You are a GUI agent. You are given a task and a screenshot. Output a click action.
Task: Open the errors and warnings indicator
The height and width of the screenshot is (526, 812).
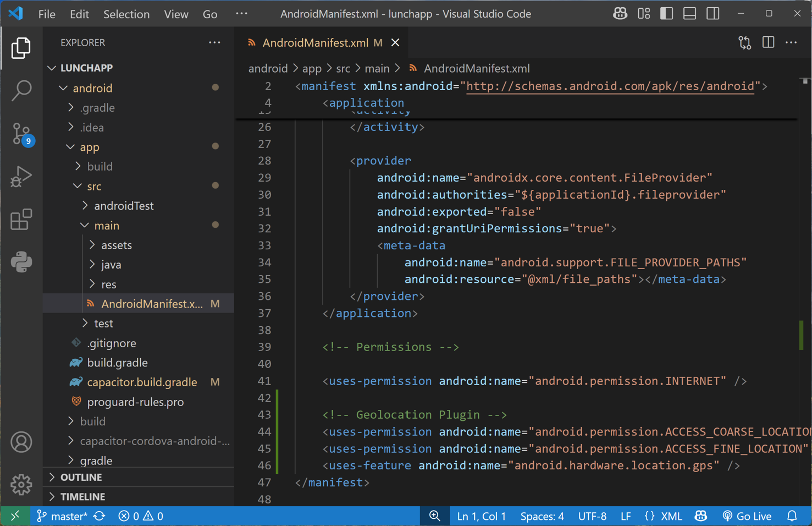pos(141,516)
